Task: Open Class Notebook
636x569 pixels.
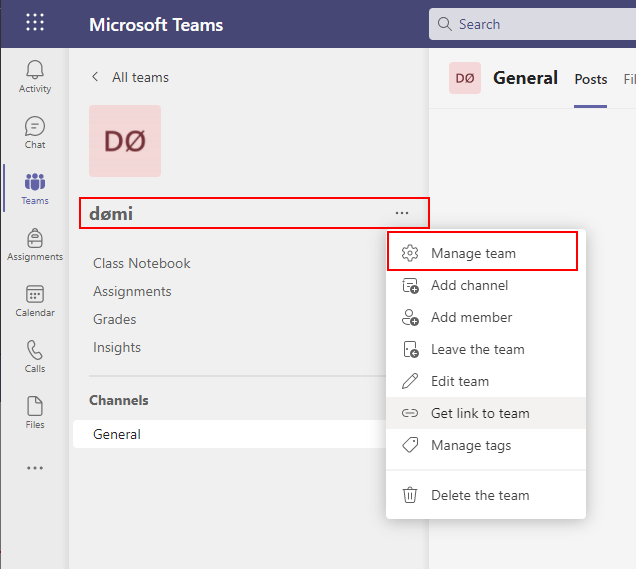Action: 142,263
